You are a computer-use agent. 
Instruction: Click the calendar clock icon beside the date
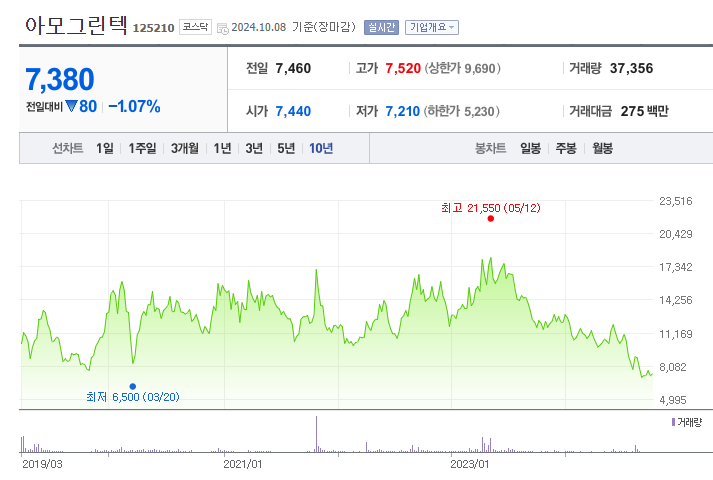coord(223,28)
